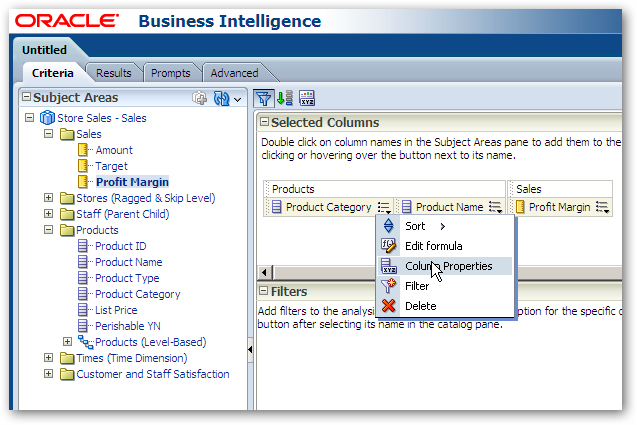The image size is (637, 425).
Task: Open Product Name options menu button
Action: pyautogui.click(x=495, y=208)
